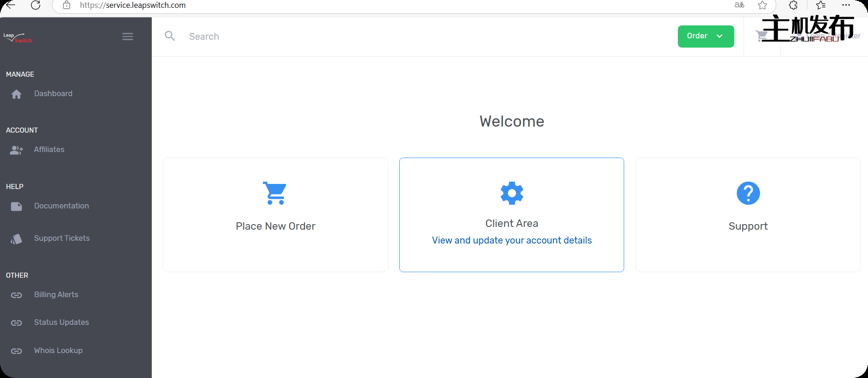Click the LeapSwitch logo in sidebar
The width and height of the screenshot is (868, 378).
[18, 37]
